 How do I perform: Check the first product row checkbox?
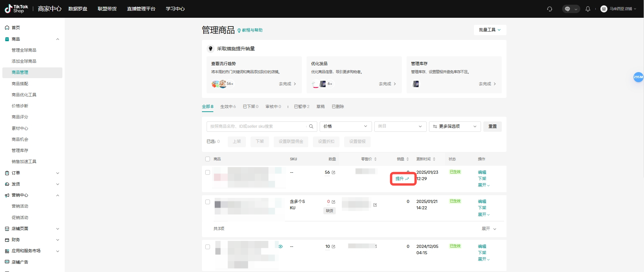[x=208, y=172]
